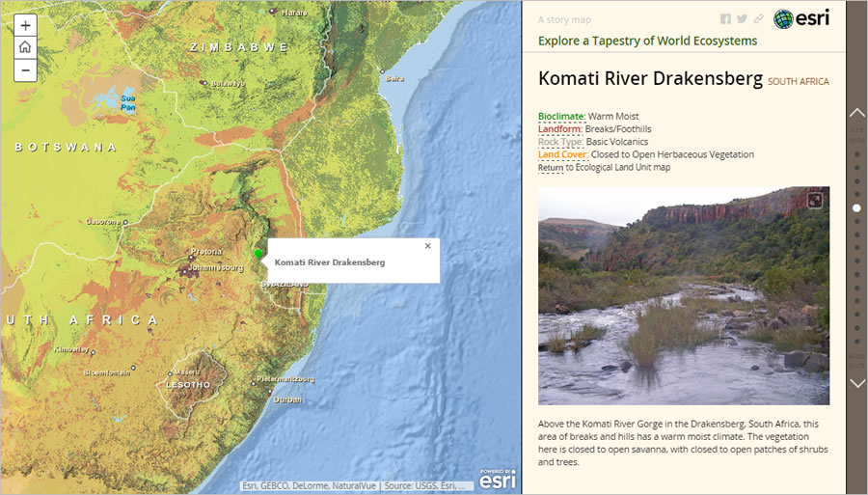Open the Esri logo in header
Image resolution: width=868 pixels, height=495 pixels.
point(800,18)
